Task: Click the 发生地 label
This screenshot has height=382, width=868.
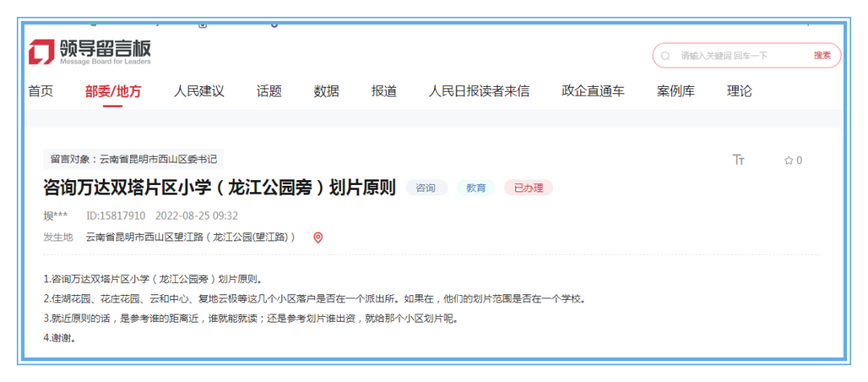Action: tap(58, 237)
